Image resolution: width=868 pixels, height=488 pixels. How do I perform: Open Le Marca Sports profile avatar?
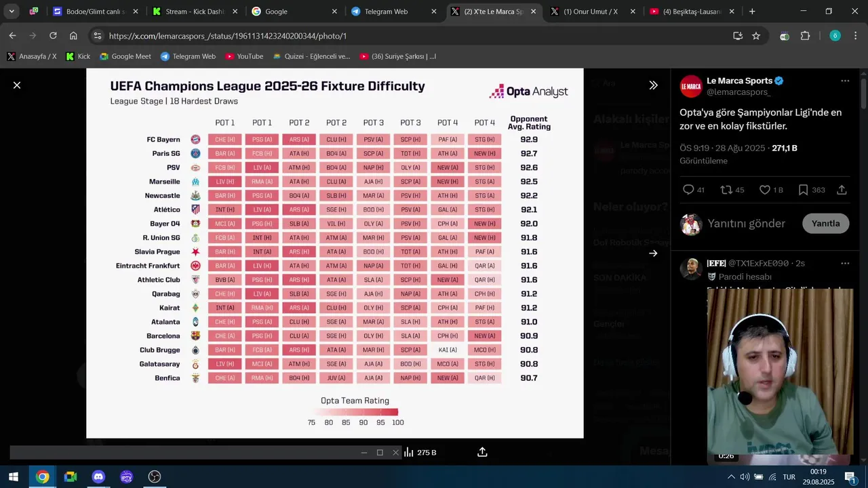[691, 86]
